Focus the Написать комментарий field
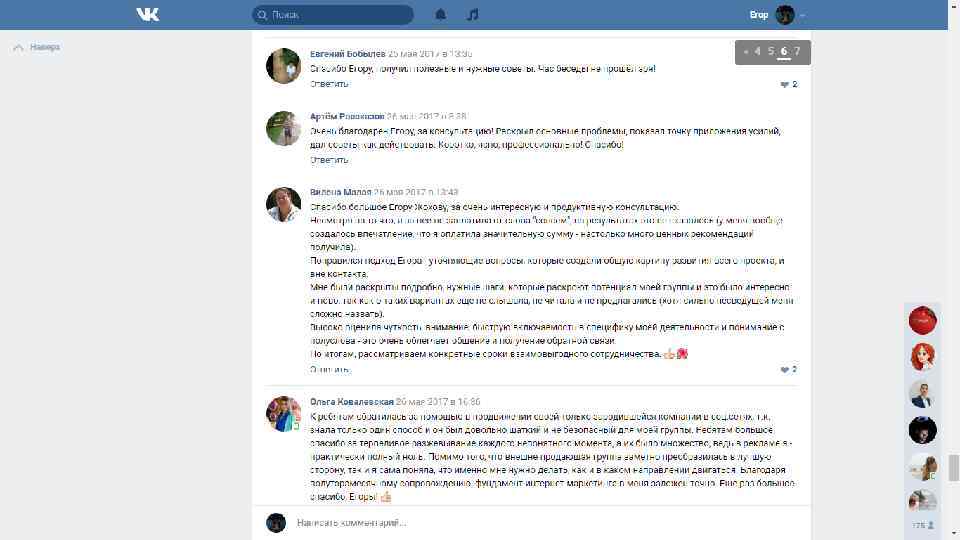The width and height of the screenshot is (960, 540). [545, 523]
